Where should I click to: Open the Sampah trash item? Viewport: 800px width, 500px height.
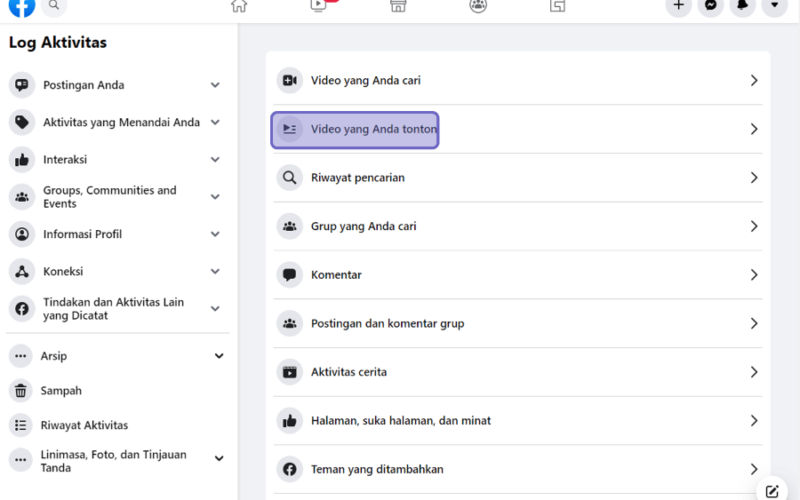click(x=117, y=391)
